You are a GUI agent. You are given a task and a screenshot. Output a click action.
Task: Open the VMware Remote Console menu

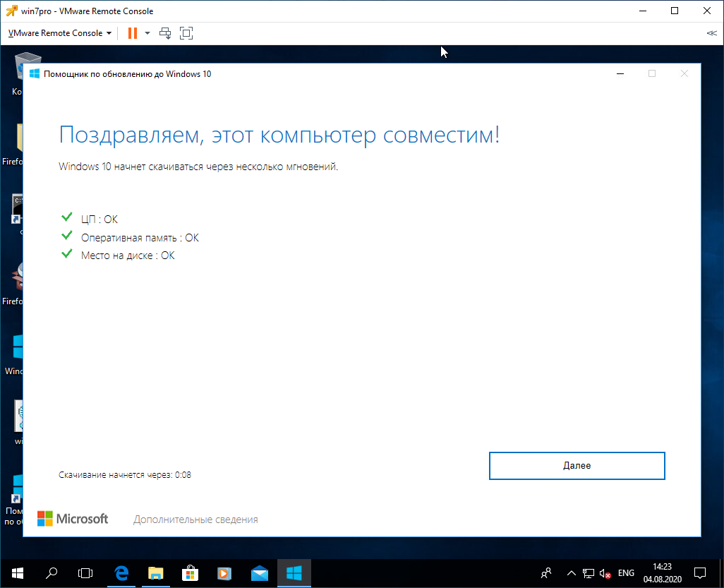[x=60, y=33]
